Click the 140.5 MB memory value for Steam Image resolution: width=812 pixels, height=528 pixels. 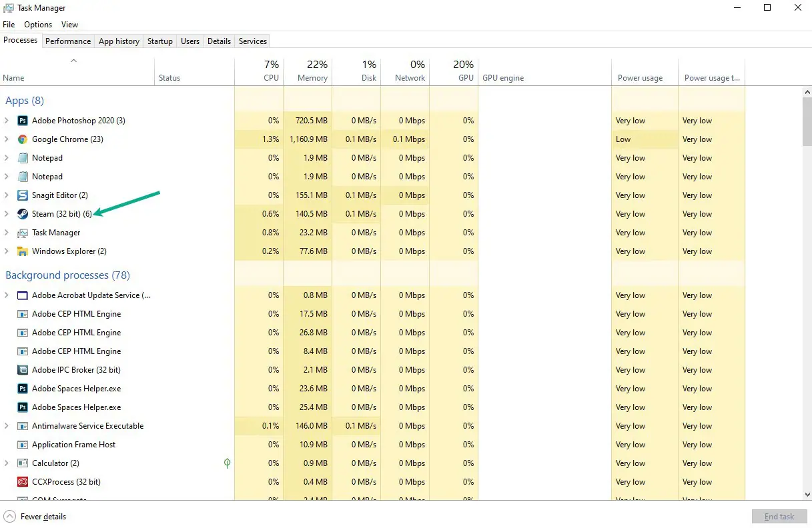(x=312, y=214)
